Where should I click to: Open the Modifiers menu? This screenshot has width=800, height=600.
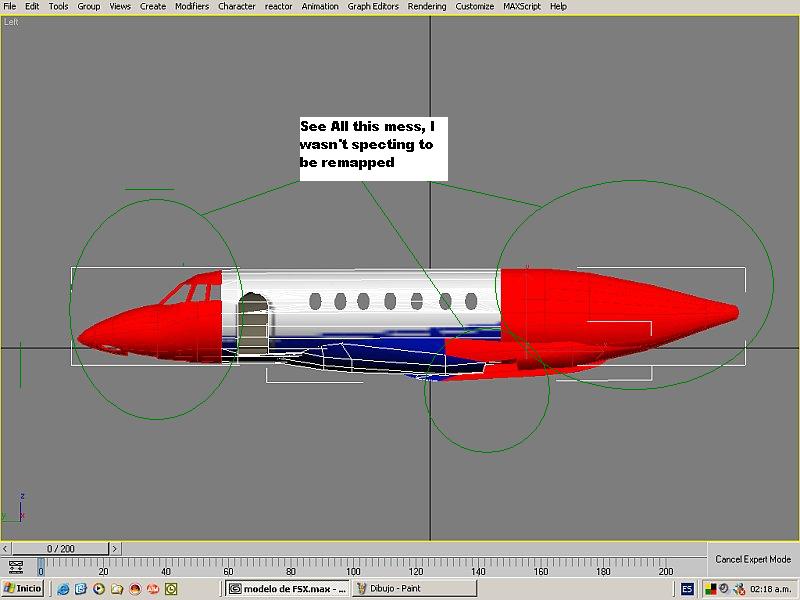[x=191, y=6]
